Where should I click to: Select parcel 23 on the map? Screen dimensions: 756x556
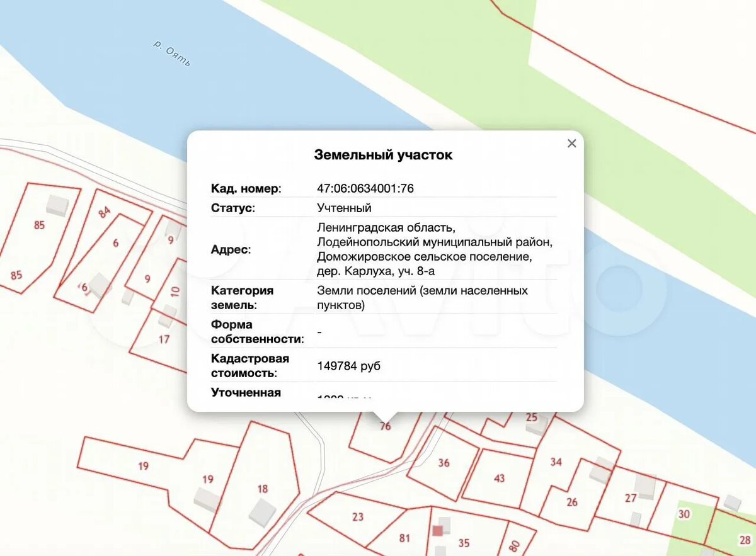click(x=358, y=517)
